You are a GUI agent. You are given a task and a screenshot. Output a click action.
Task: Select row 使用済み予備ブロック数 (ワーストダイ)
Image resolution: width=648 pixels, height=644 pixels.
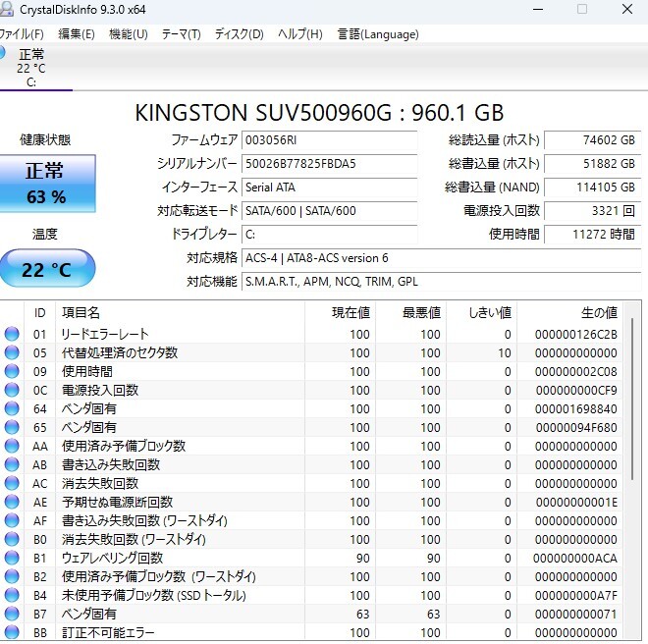[x=313, y=576]
